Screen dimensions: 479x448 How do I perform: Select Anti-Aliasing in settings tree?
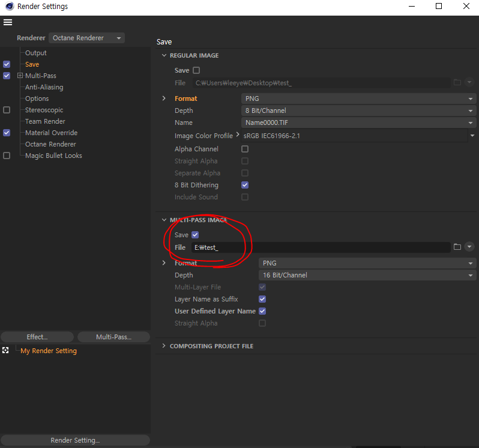point(44,87)
